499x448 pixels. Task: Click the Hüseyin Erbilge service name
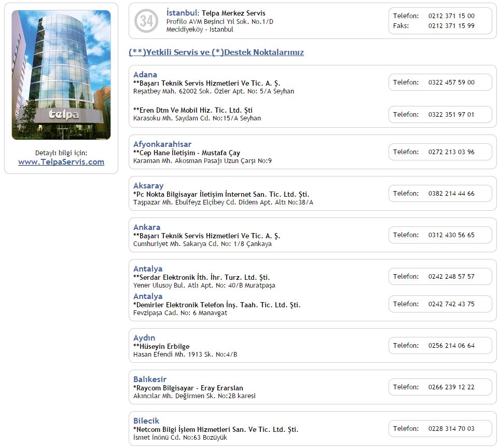pyautogui.click(x=161, y=346)
